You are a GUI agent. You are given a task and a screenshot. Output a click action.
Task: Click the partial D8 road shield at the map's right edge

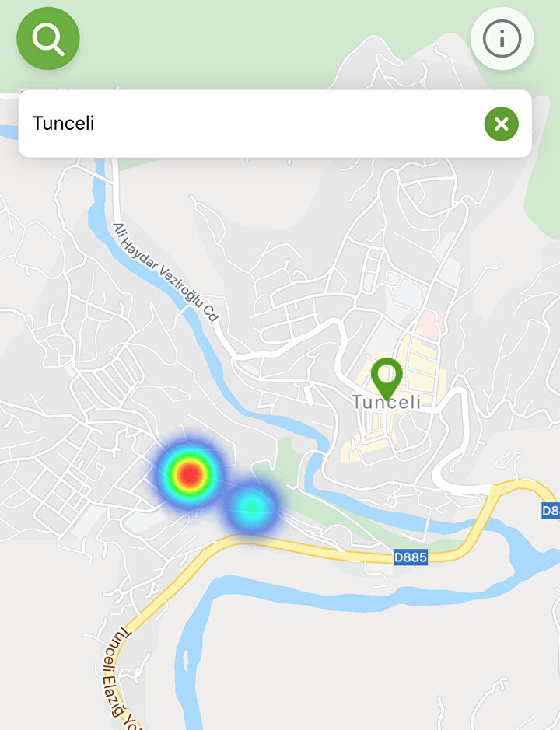550,511
